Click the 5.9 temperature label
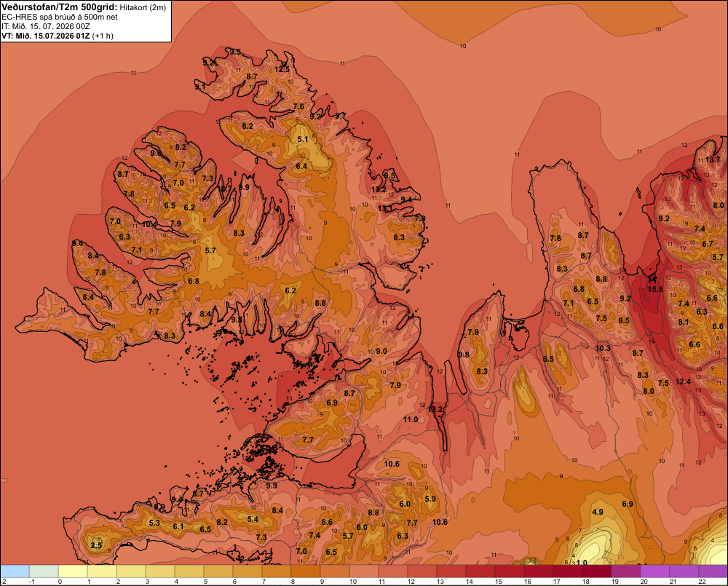The image size is (728, 586). point(430,499)
